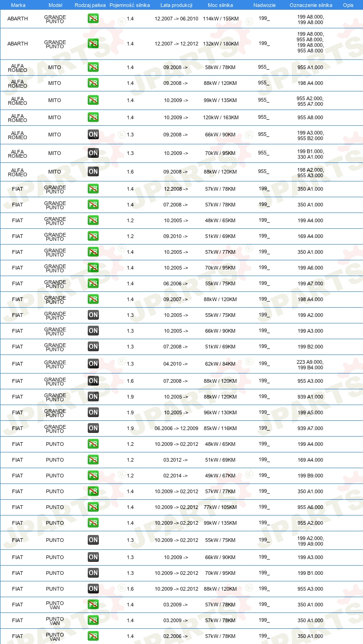Click petrol icon in Abarth 180KM row
This screenshot has height=644, width=363.
coord(93,44)
